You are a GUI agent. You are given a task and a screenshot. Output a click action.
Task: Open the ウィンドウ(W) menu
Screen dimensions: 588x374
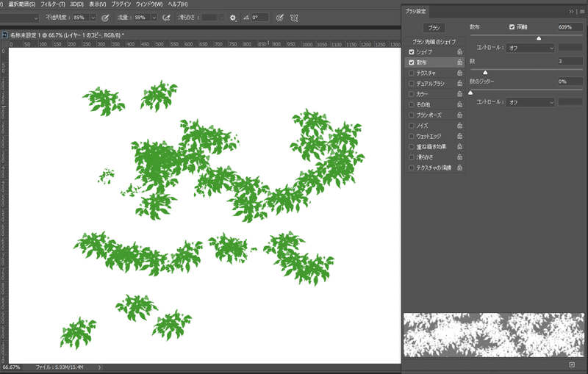click(x=149, y=4)
